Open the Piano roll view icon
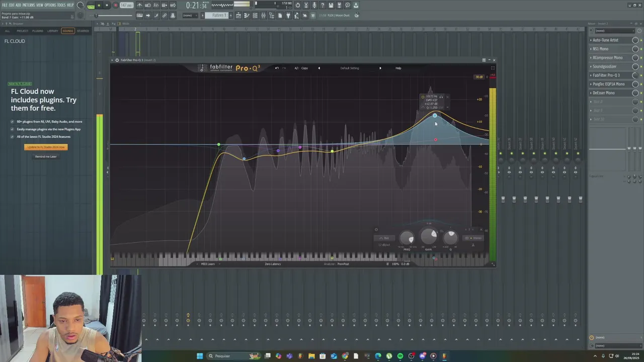 247,15
